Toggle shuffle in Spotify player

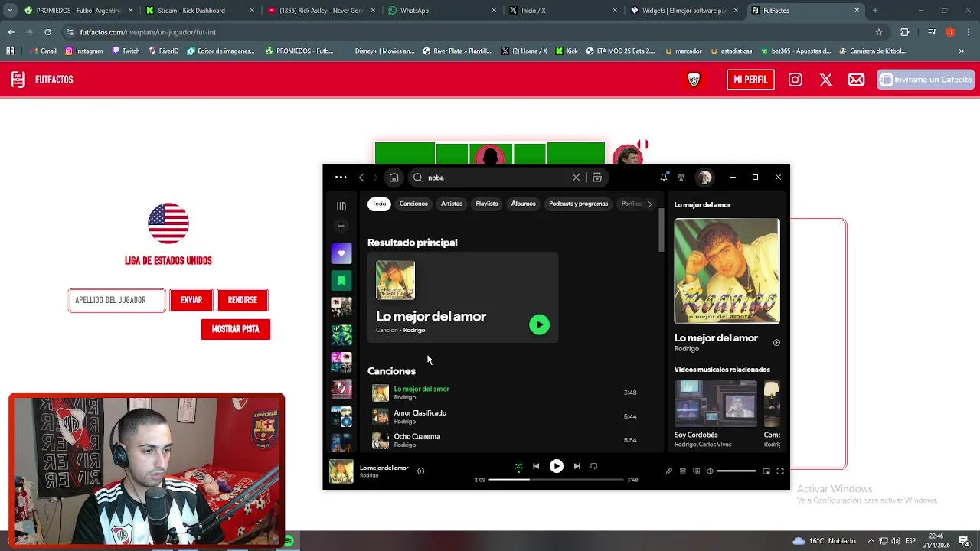518,466
